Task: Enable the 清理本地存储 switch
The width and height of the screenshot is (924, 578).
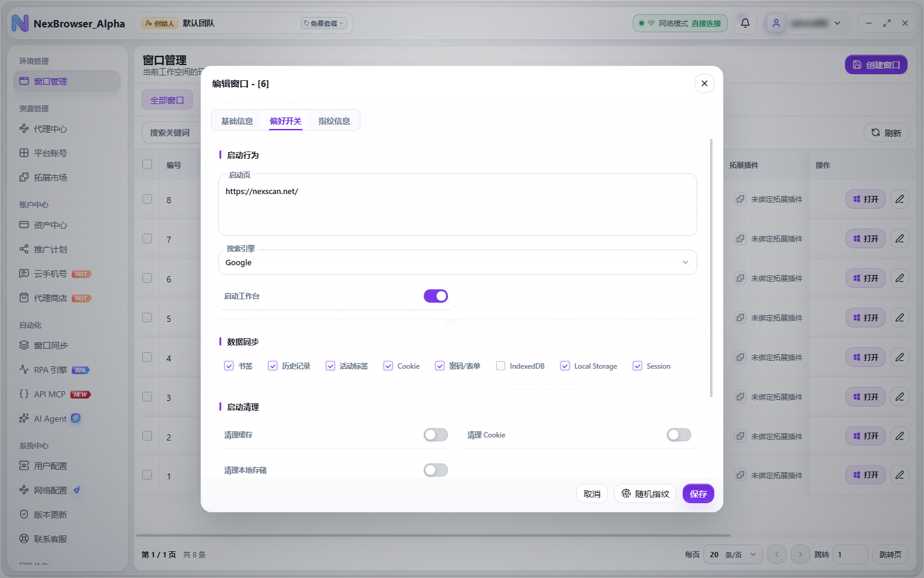Action: point(436,470)
